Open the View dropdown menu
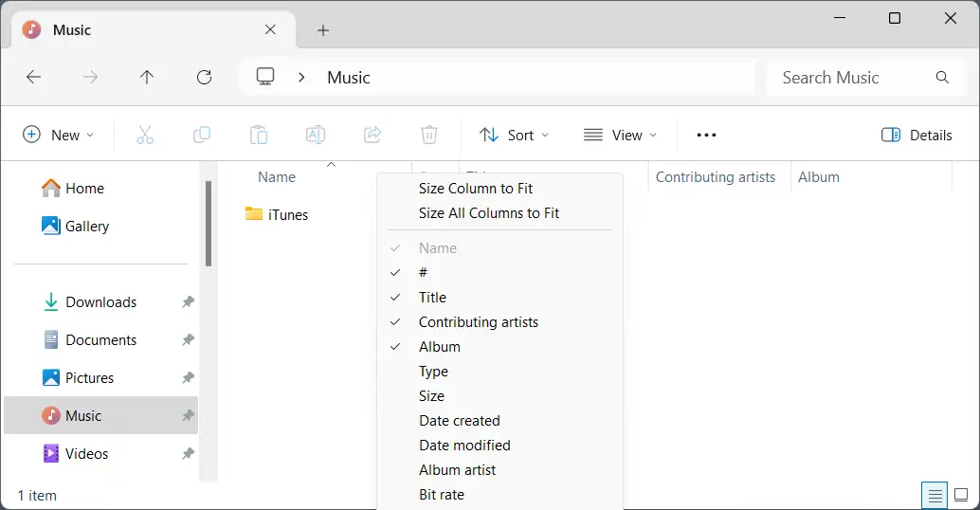 pos(621,135)
